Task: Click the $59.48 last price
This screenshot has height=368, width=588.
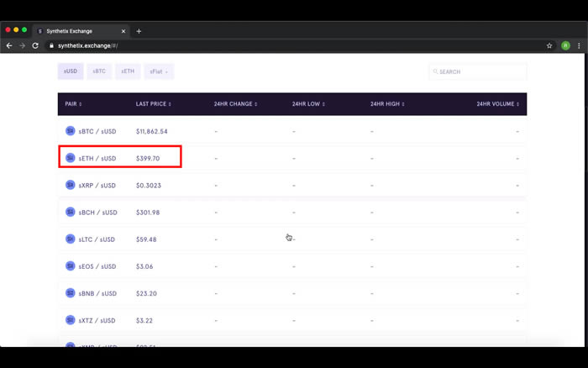Action: coord(146,239)
